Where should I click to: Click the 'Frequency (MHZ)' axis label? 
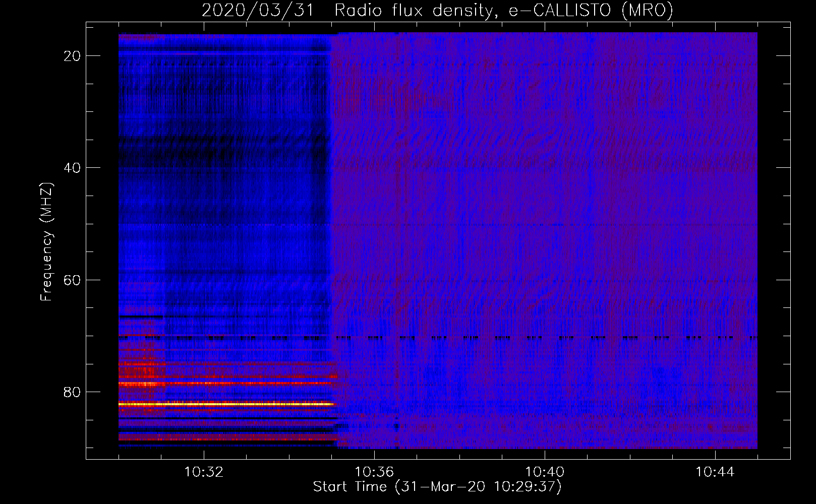click(46, 241)
